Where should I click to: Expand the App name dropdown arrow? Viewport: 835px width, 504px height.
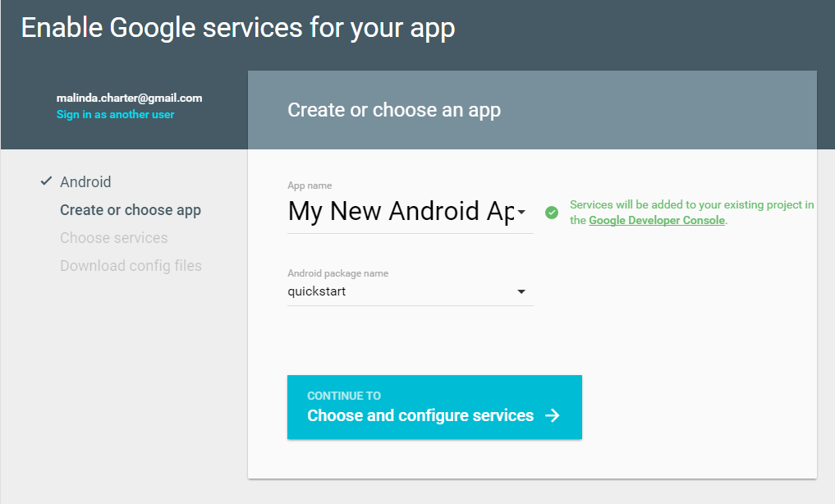pos(521,212)
